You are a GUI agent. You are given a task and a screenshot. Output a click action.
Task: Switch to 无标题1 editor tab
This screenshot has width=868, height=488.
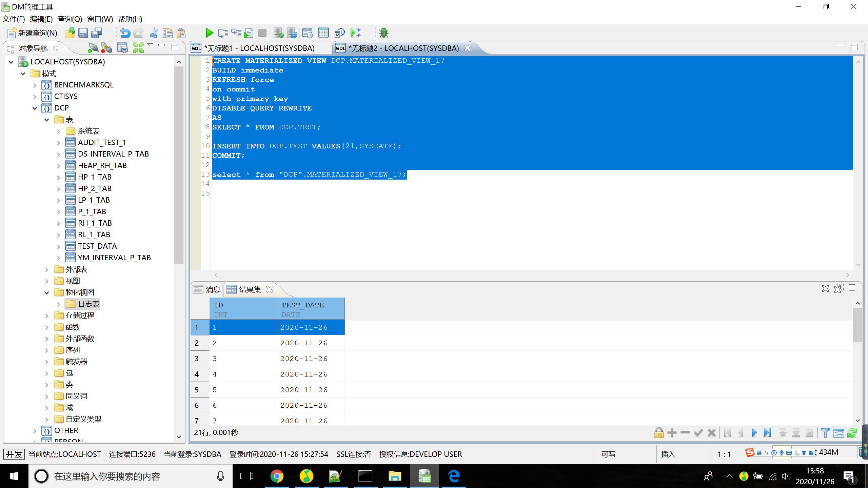pos(259,48)
